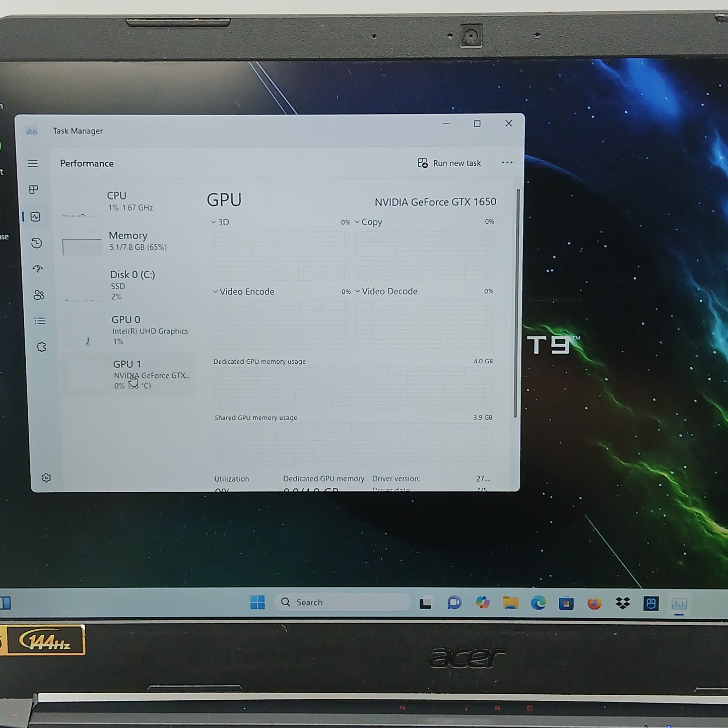The image size is (728, 728).
Task: Click the Shared GPU memory usage graph
Action: coord(354,444)
